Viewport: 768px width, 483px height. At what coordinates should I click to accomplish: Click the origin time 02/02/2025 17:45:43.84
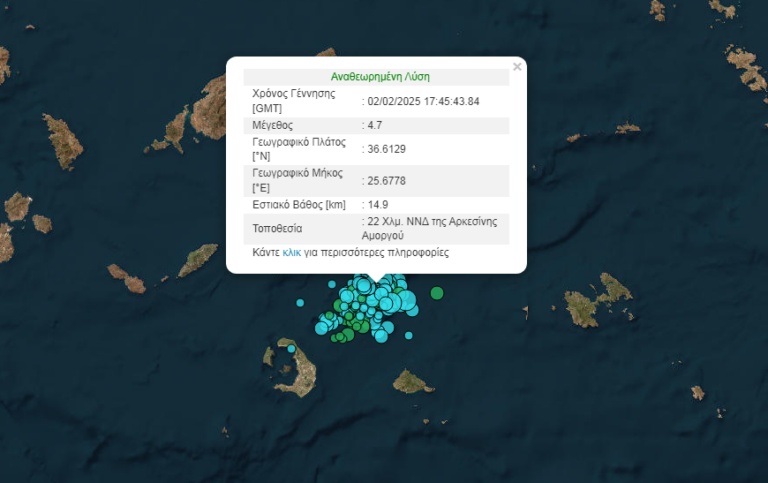click(422, 101)
